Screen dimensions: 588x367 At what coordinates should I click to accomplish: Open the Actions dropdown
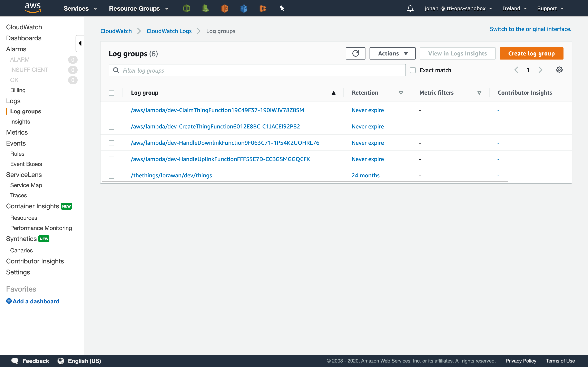click(392, 53)
